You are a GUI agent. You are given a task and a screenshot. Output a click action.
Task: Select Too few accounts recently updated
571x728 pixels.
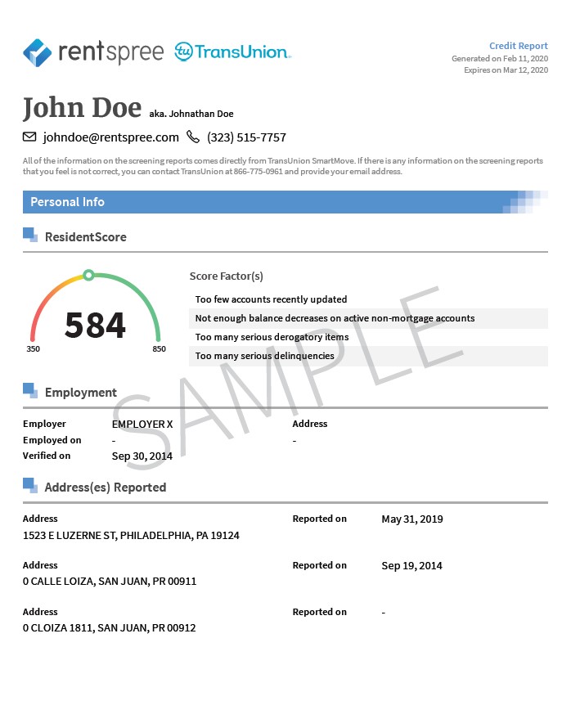tap(271, 299)
